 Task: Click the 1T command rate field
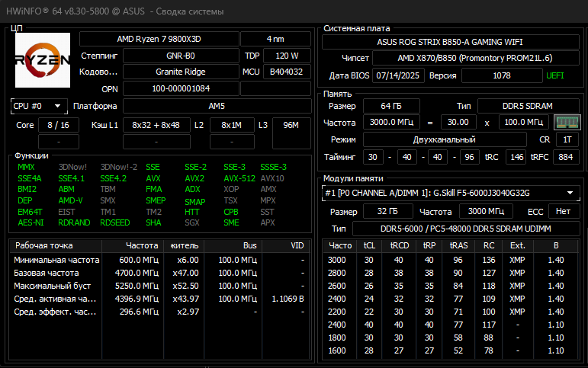[x=567, y=139]
